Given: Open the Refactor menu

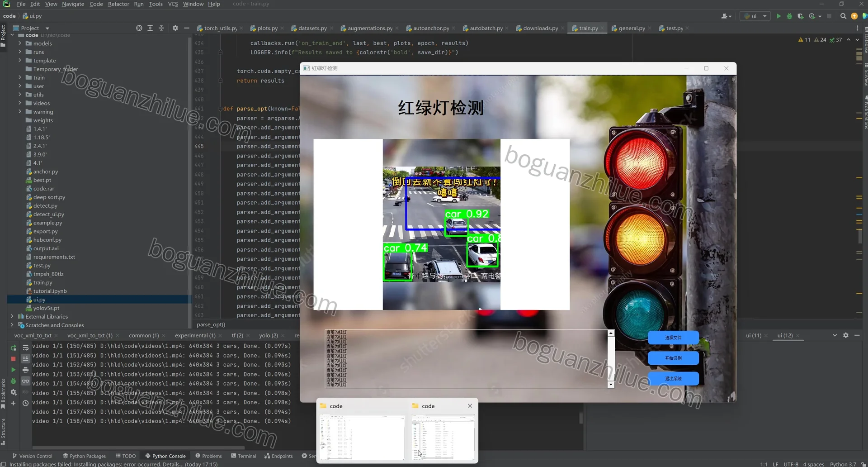Looking at the screenshot, I should (x=118, y=4).
